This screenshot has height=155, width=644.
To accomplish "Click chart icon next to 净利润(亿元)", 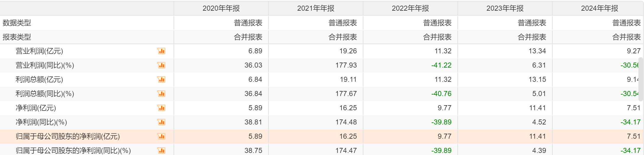I will [161, 108].
